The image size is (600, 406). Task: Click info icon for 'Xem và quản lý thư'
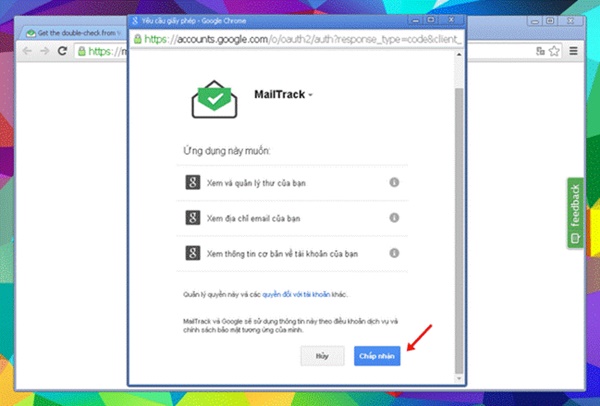(394, 182)
